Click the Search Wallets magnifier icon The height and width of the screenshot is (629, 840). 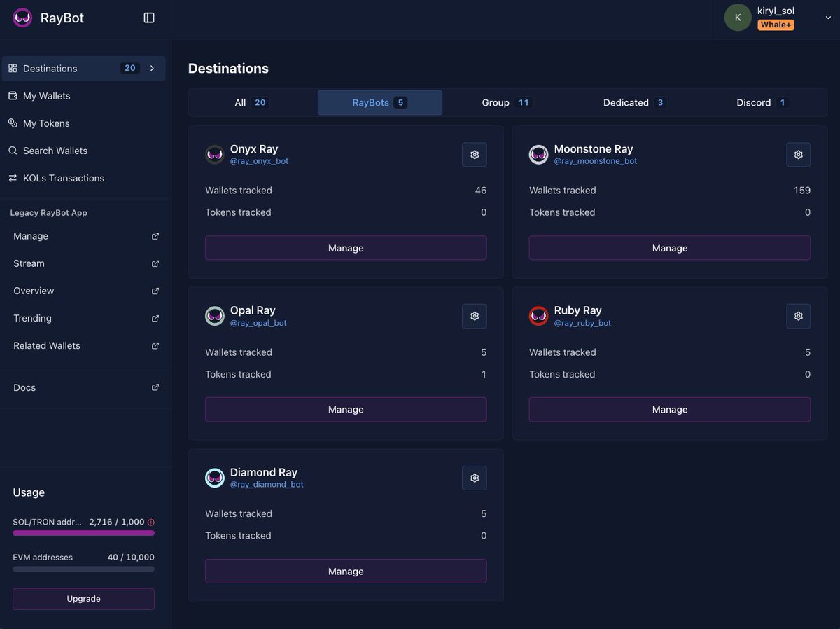12,150
